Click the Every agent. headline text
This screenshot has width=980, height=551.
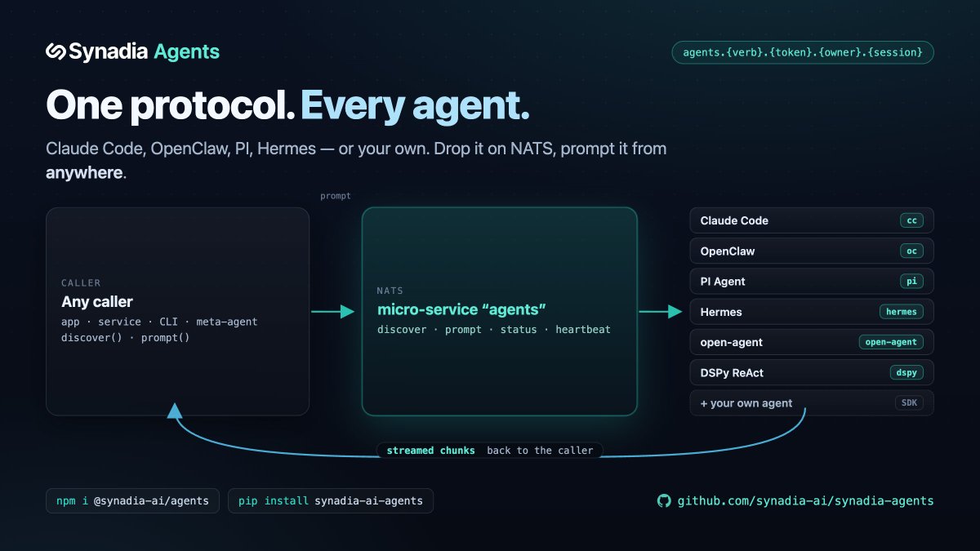pyautogui.click(x=415, y=106)
